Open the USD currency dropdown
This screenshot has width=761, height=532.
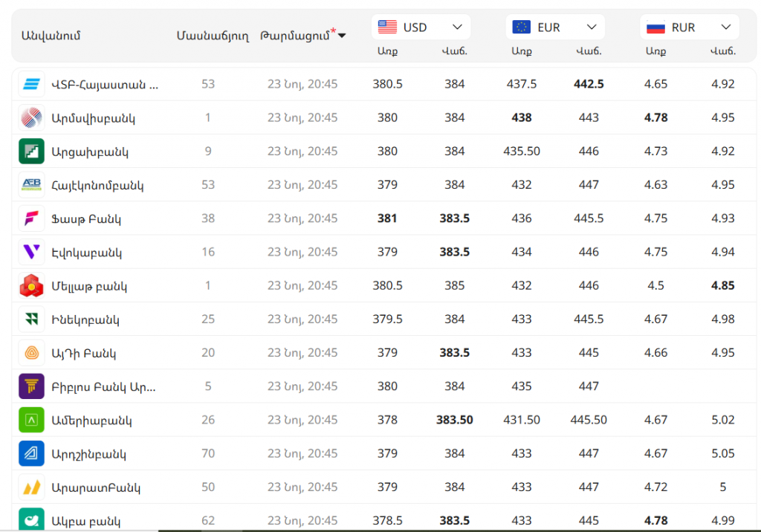tap(421, 27)
